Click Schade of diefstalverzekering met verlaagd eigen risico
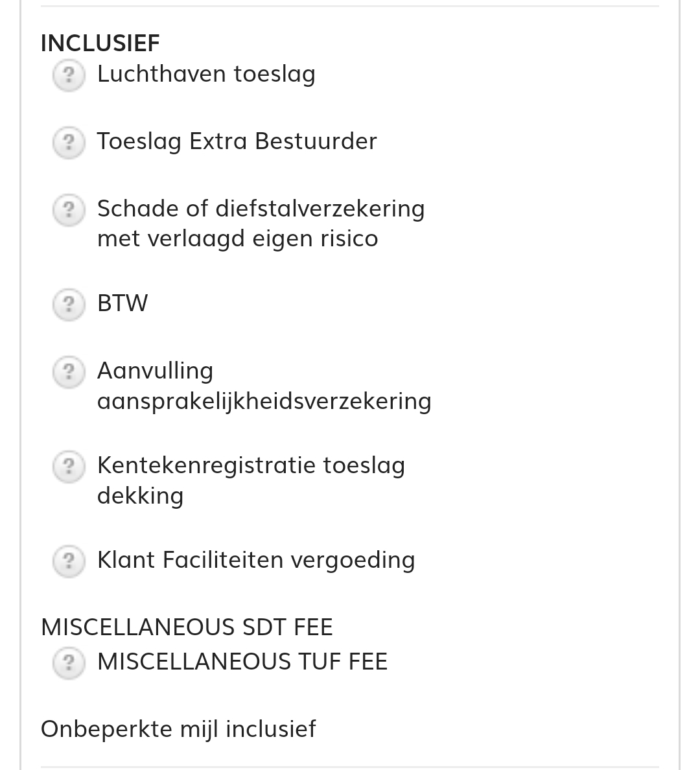Image resolution: width=700 pixels, height=770 pixels. click(261, 223)
